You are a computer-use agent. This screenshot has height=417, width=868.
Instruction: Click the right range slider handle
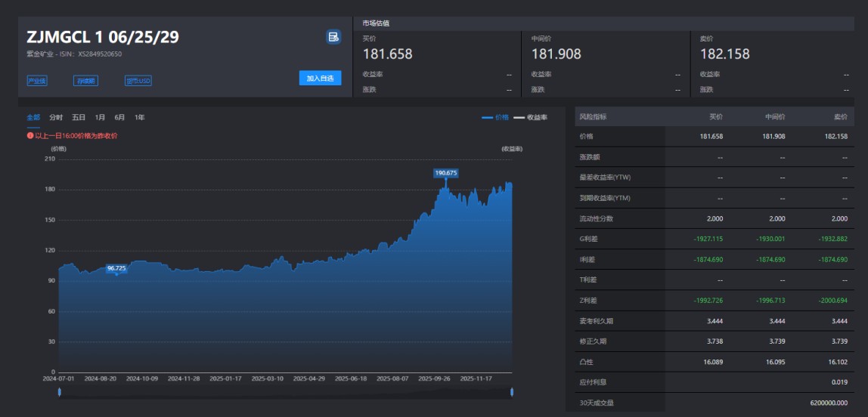click(512, 391)
